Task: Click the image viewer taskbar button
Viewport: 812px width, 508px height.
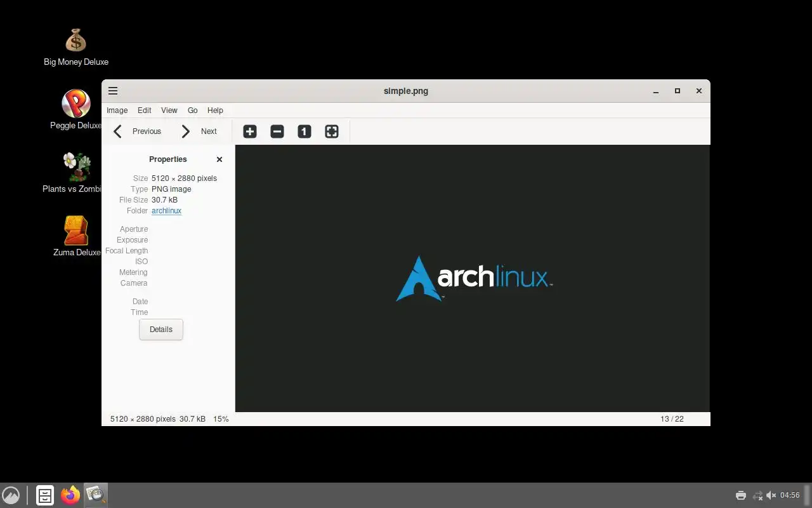Action: point(96,495)
